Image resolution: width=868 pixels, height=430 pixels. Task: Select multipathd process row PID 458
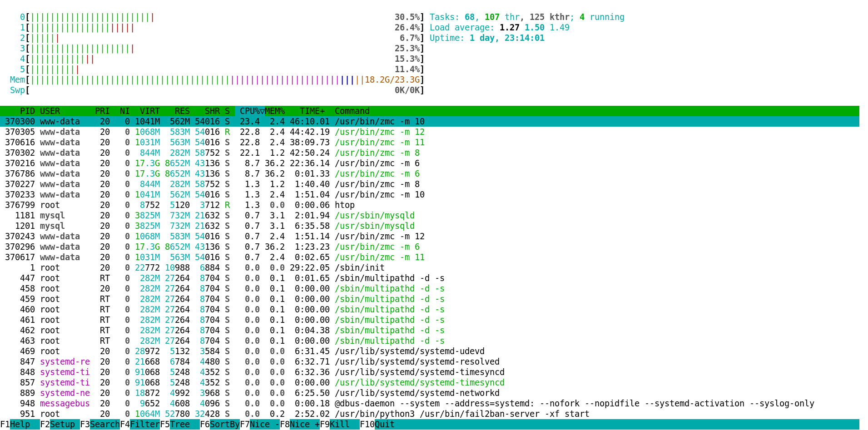[x=430, y=289]
